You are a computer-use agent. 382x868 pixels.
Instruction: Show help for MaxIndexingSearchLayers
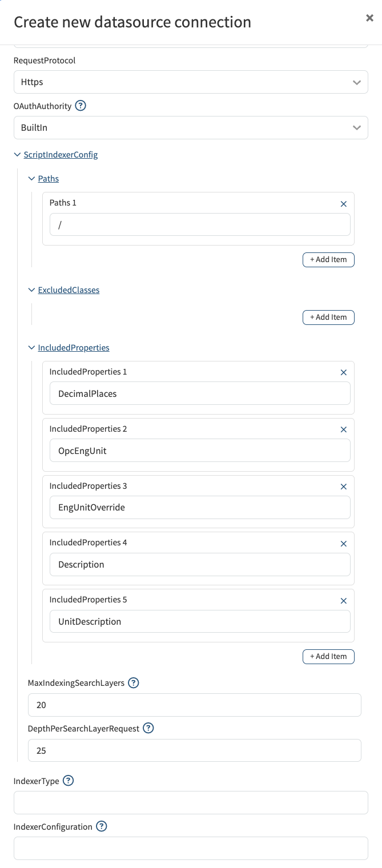(134, 683)
